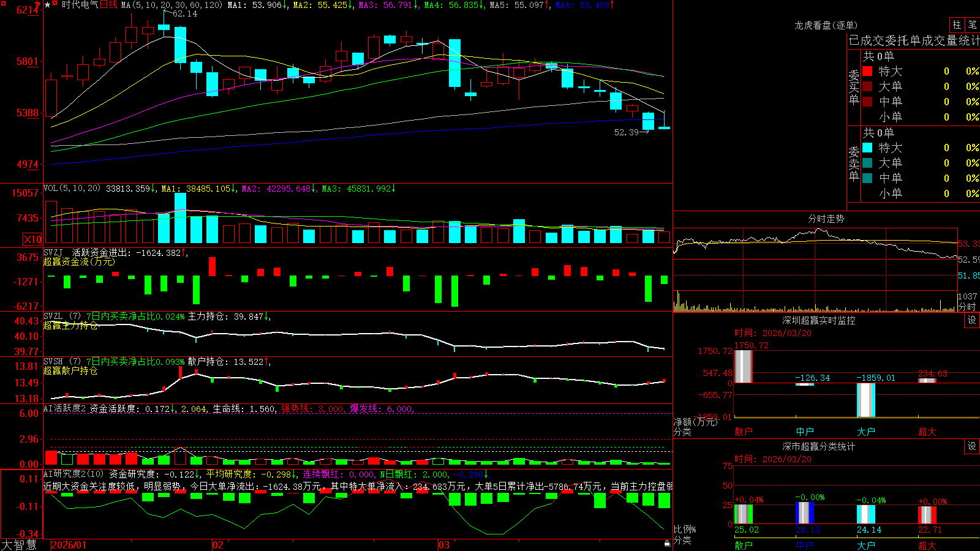Image resolution: width=980 pixels, height=551 pixels.
Task: Select the blue 中户 bar in 深市超赢分类统计
Action: pyautogui.click(x=805, y=513)
